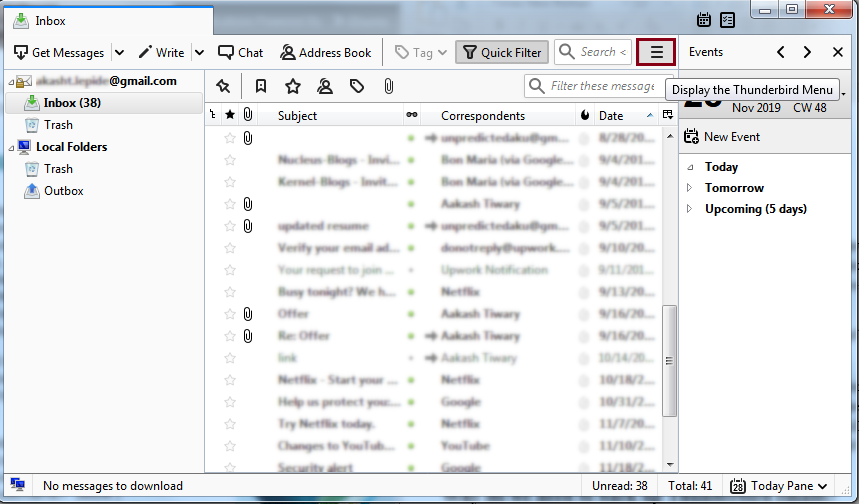Click the column picker icon in message list
This screenshot has width=859, height=504.
pyautogui.click(x=668, y=115)
